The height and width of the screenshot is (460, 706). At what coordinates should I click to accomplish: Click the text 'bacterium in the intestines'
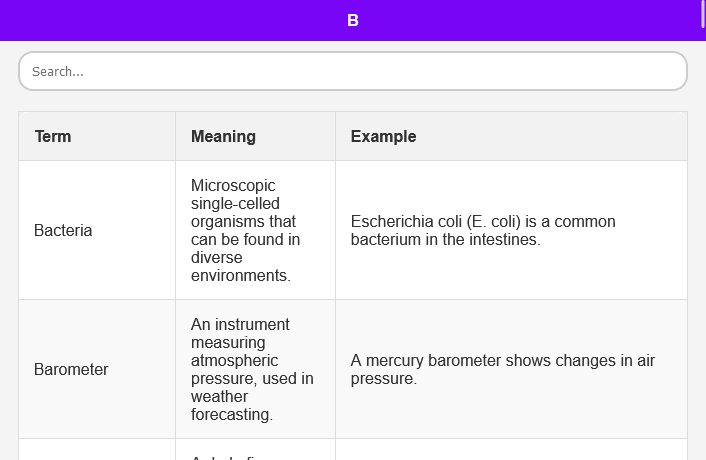[x=445, y=239]
